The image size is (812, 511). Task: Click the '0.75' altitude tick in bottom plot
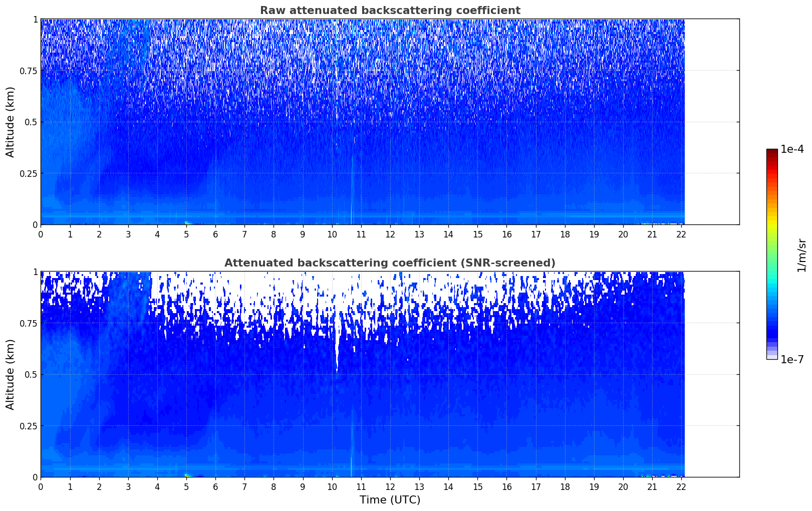tap(28, 323)
